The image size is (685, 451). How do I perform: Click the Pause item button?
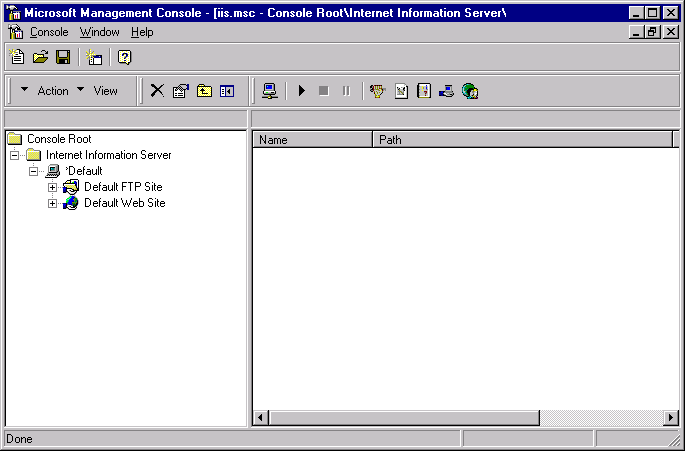click(x=346, y=90)
